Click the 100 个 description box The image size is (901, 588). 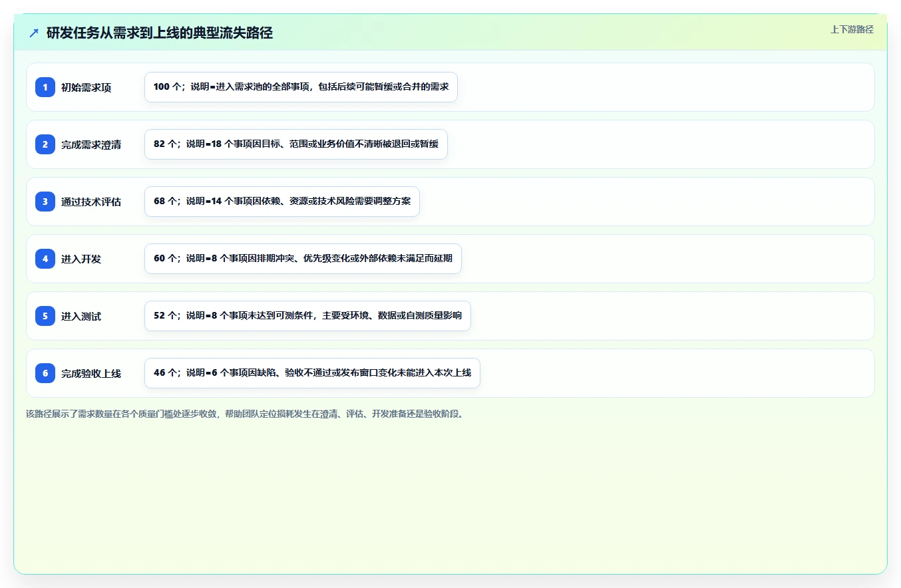click(x=301, y=87)
